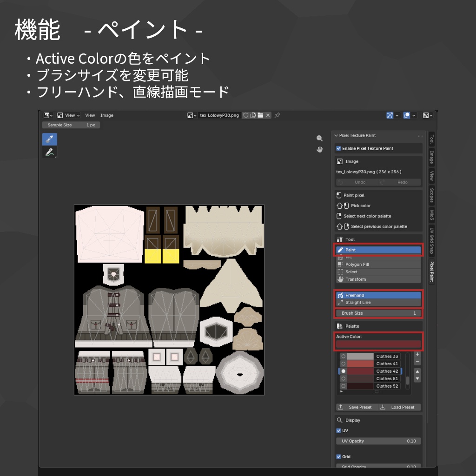Click the zoom magnifier gizmo icon
The height and width of the screenshot is (476, 476).
[319, 139]
